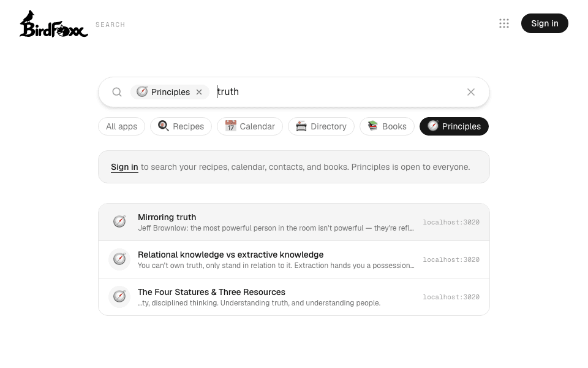Open the Mirroring truth result

click(294, 222)
